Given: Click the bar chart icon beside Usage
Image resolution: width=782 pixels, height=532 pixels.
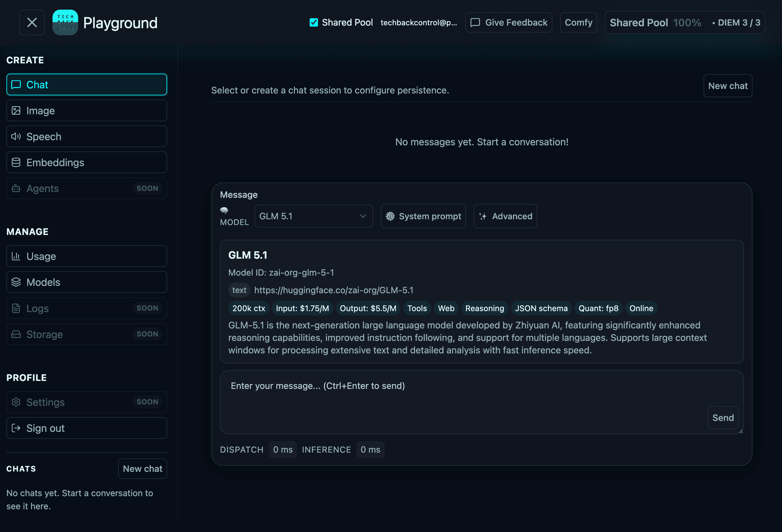Looking at the screenshot, I should click(16, 256).
